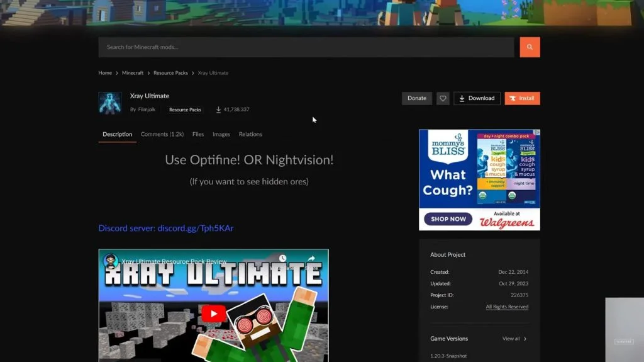Click the Donate button
The height and width of the screenshot is (362, 644).
[x=417, y=98]
